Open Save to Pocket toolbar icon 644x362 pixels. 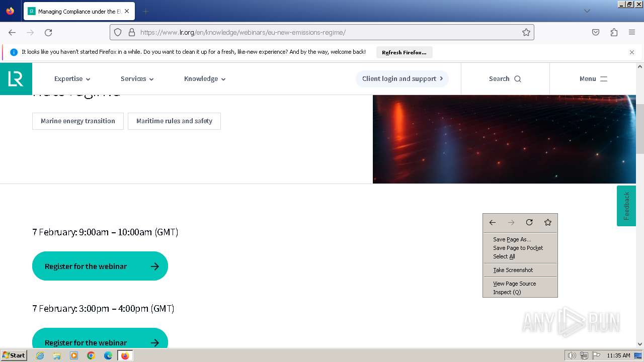click(x=596, y=32)
